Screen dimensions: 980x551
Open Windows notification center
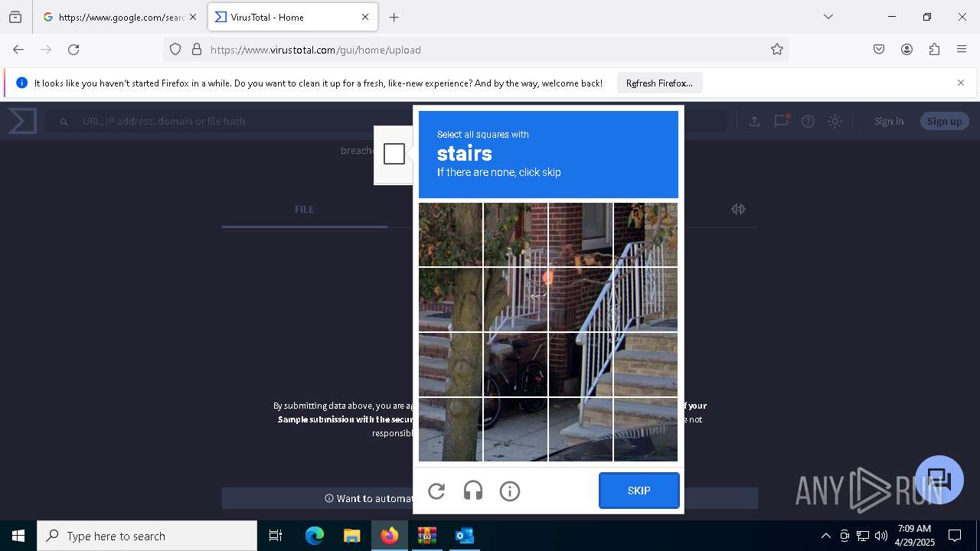955,536
